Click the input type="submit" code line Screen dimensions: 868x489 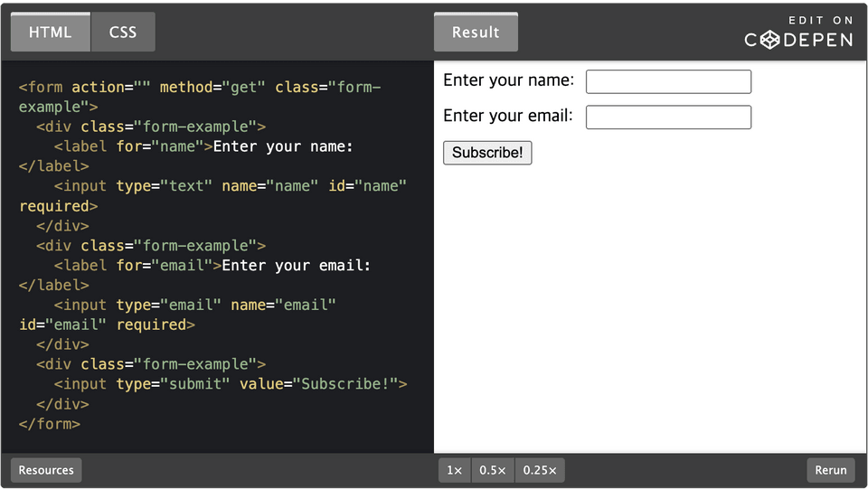pos(231,384)
